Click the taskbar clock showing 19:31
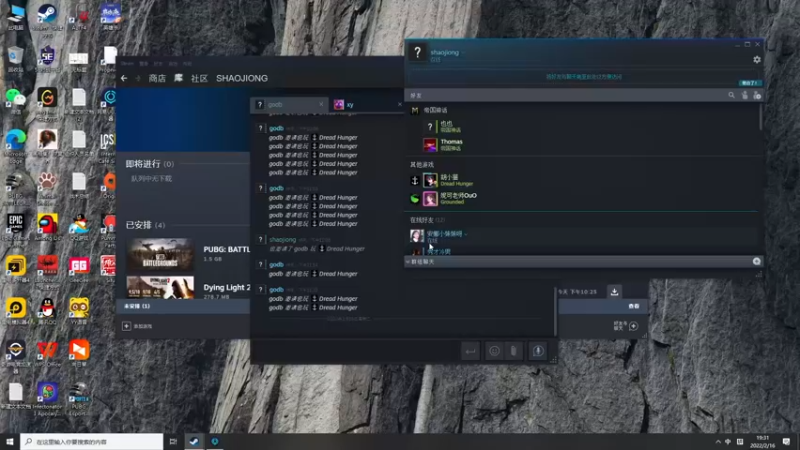The height and width of the screenshot is (450, 800). (x=762, y=441)
